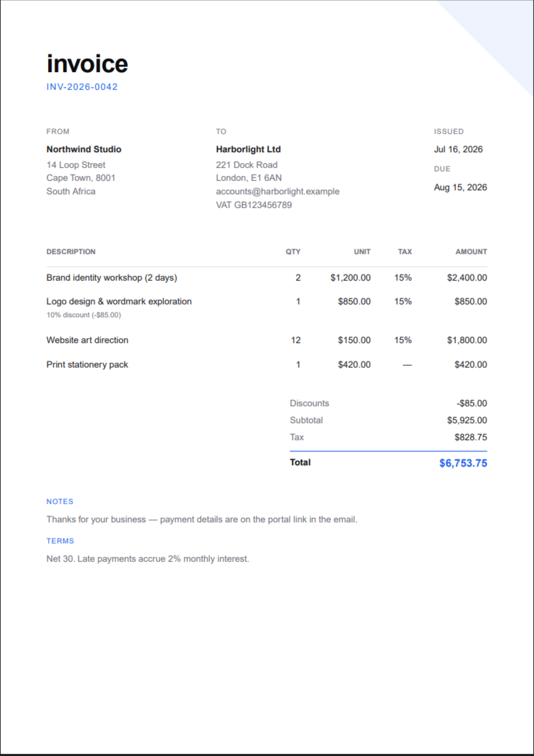Click the unit price $150.00
Screen dimensions: 534x756
354,340
